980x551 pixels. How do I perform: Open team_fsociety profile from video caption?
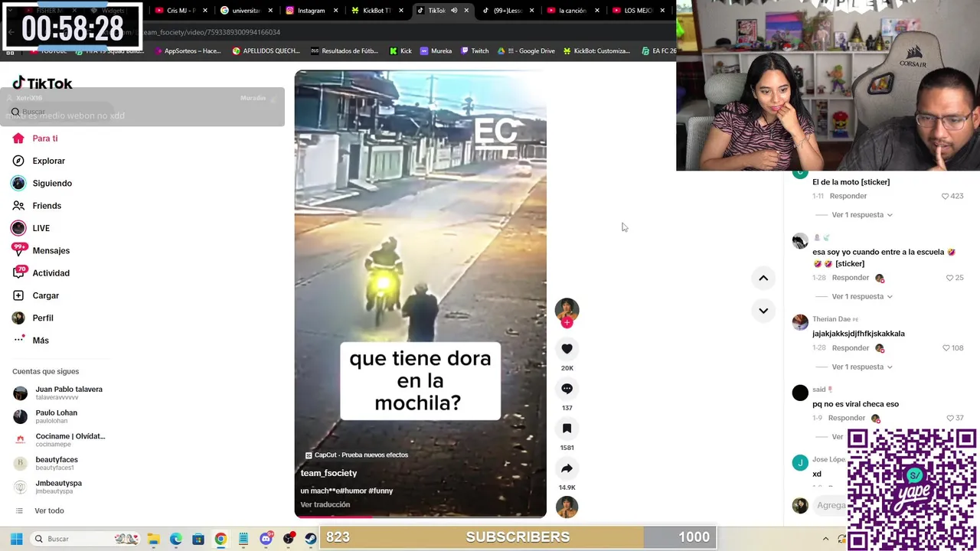coord(328,473)
